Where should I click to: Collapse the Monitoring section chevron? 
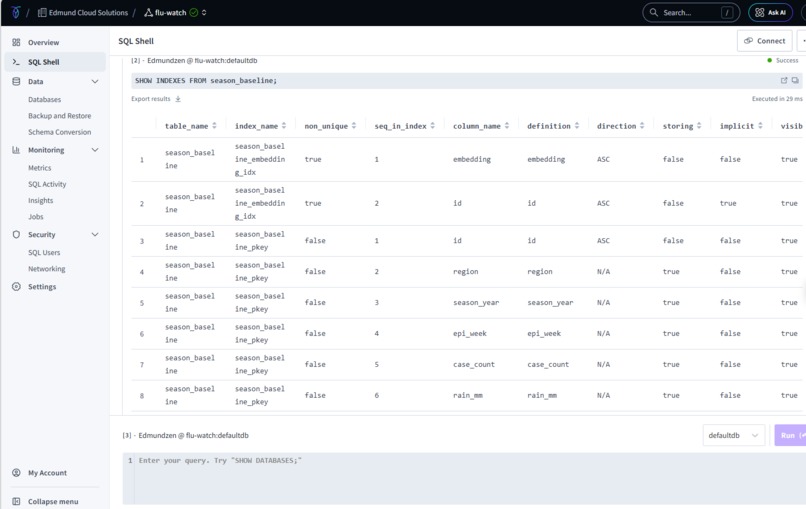tap(95, 150)
